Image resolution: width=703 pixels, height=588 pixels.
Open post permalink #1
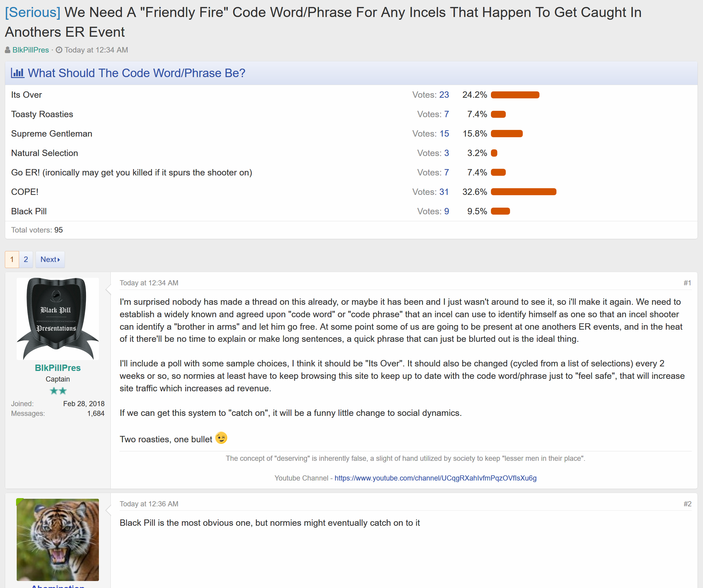coord(687,283)
